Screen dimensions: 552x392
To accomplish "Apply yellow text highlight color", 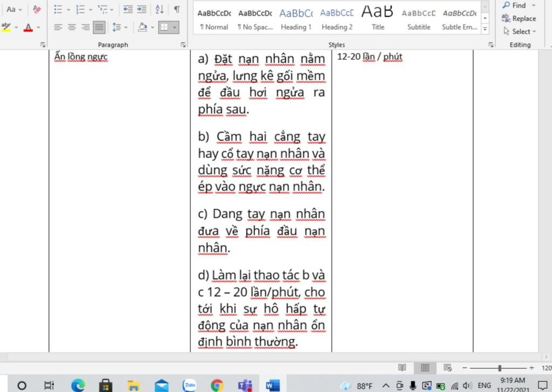I will (6, 27).
